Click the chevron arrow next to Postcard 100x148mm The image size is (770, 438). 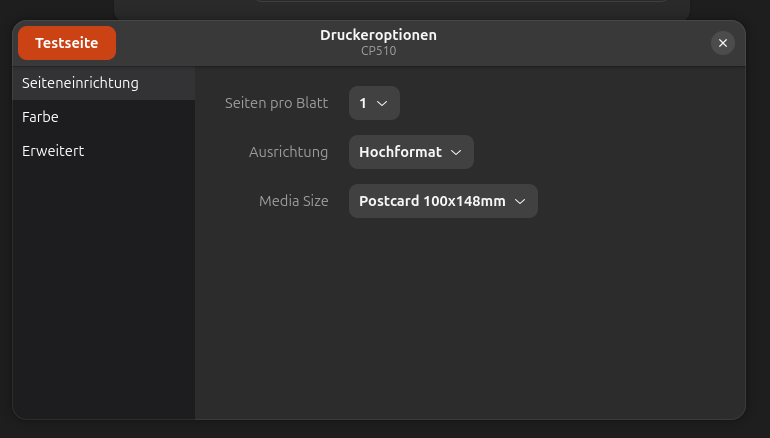click(520, 201)
